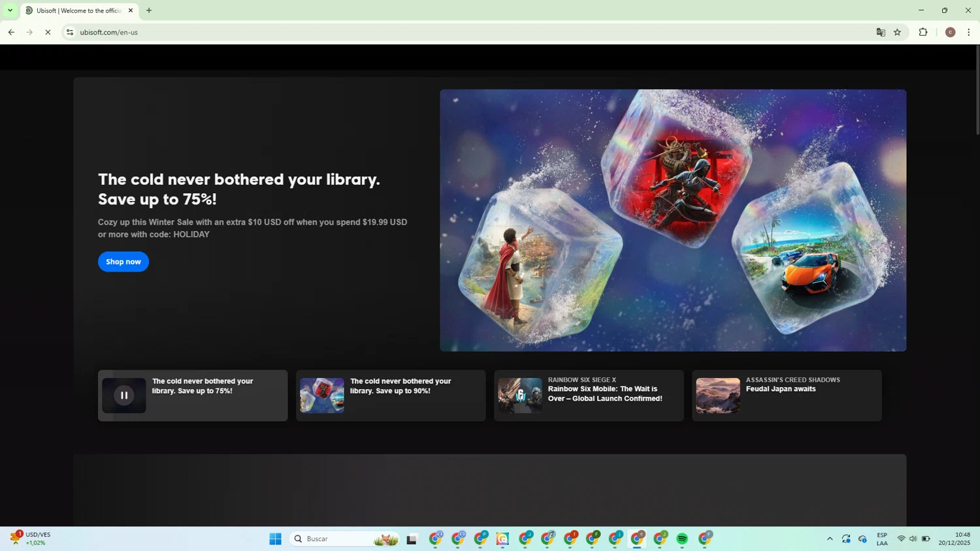The height and width of the screenshot is (551, 980).
Task: Open the Chrome profile avatar
Action: [951, 32]
